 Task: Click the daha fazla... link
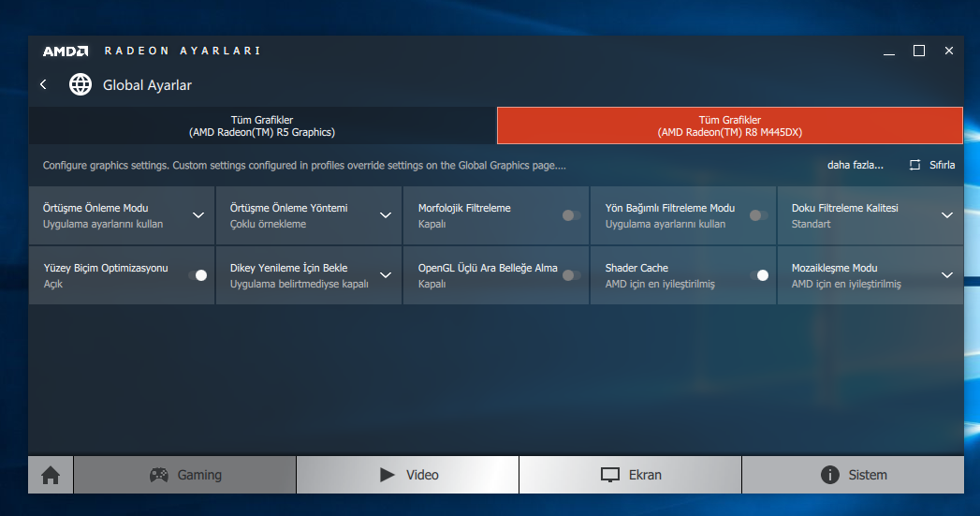point(855,165)
